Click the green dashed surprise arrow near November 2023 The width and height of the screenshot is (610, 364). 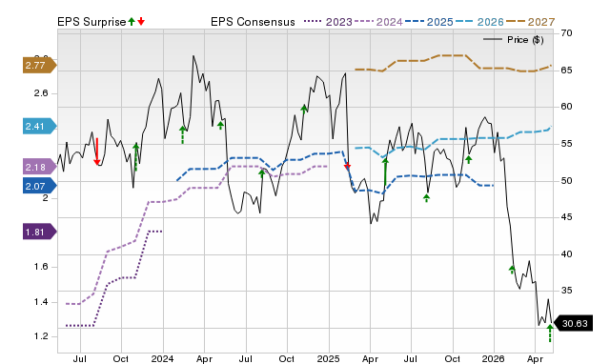(x=135, y=156)
